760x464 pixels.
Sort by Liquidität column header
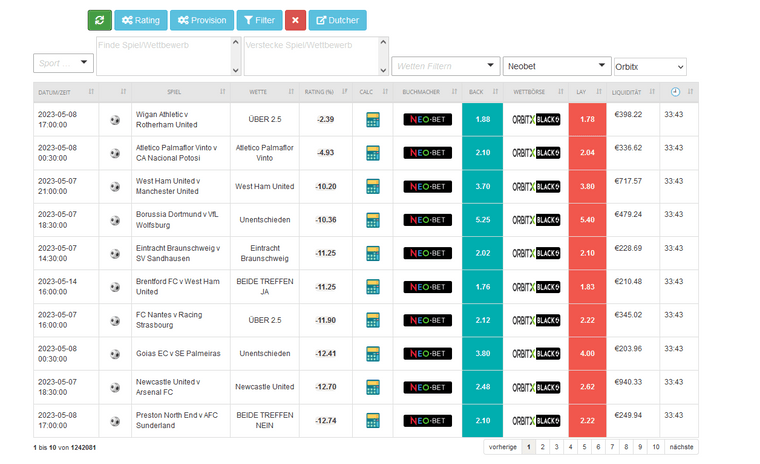(x=633, y=92)
